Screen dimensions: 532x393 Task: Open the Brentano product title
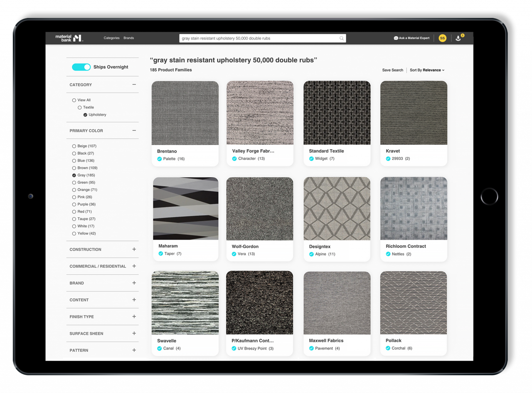click(x=167, y=151)
